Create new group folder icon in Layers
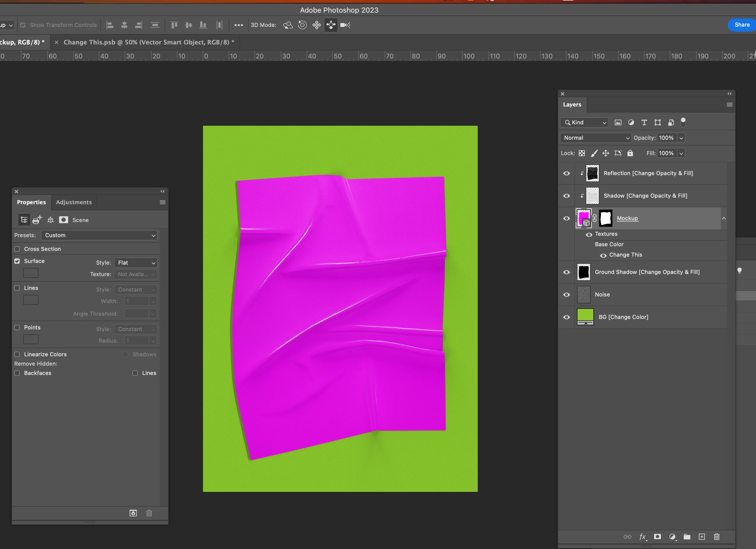Screen dimensions: 756x549 (687, 537)
